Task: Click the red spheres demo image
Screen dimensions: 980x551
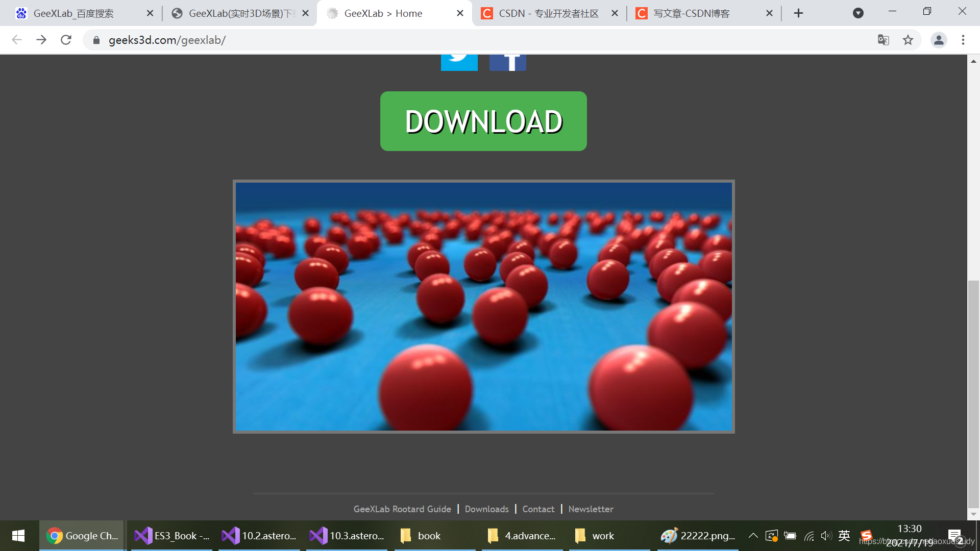Action: click(x=483, y=307)
